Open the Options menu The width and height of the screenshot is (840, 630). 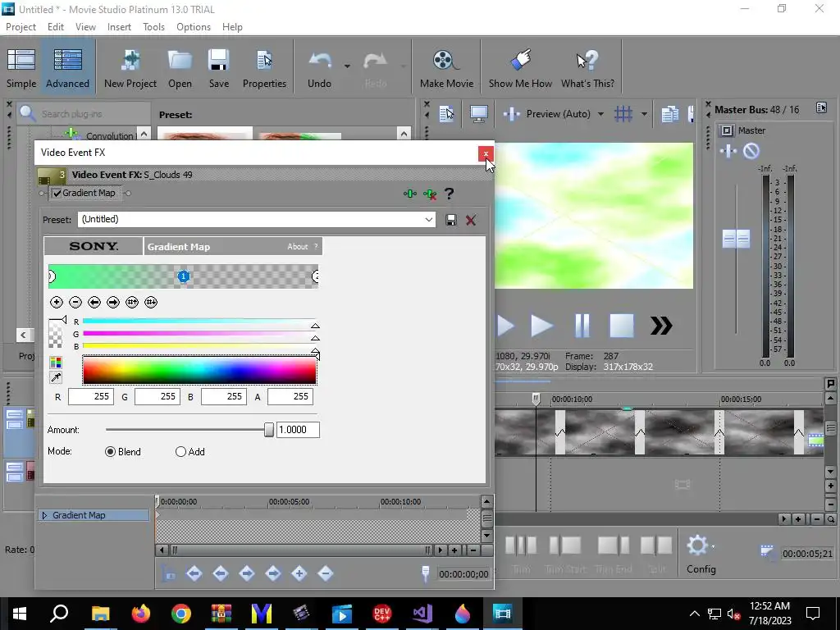pyautogui.click(x=194, y=27)
